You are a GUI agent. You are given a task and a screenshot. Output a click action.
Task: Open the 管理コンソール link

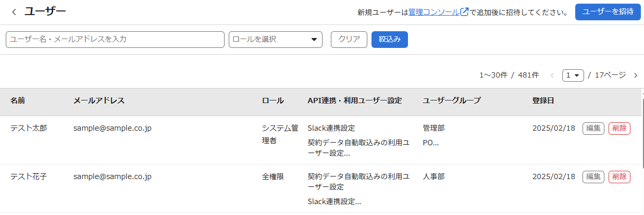click(x=434, y=12)
